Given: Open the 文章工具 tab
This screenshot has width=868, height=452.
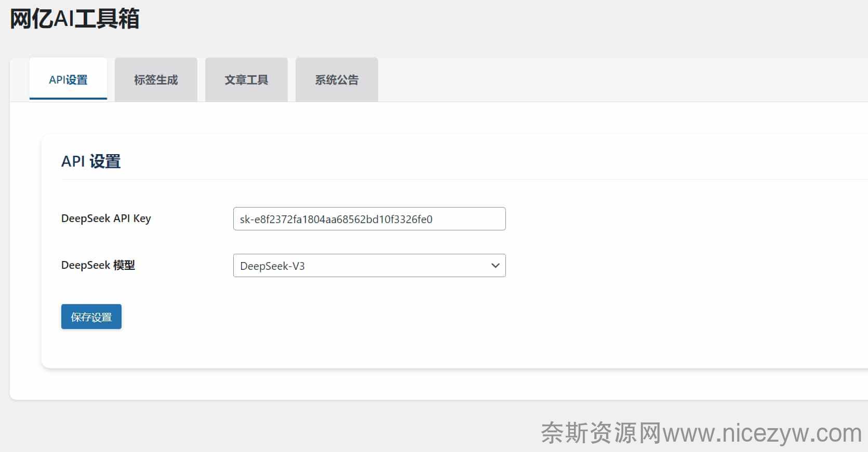Looking at the screenshot, I should click(x=246, y=79).
